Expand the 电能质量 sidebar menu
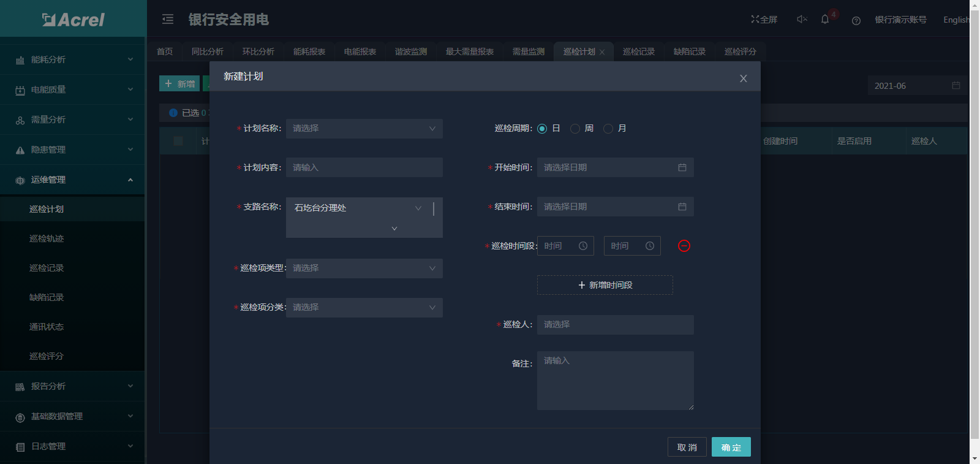The width and height of the screenshot is (980, 464). pyautogui.click(x=72, y=89)
